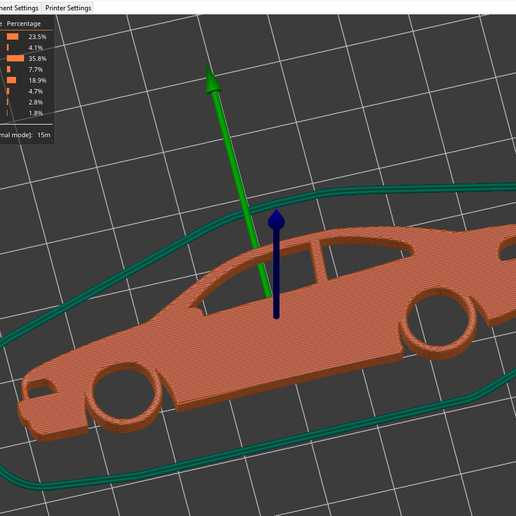The width and height of the screenshot is (516, 516).
Task: Click the 15m estimated print time
Action: coord(44,135)
